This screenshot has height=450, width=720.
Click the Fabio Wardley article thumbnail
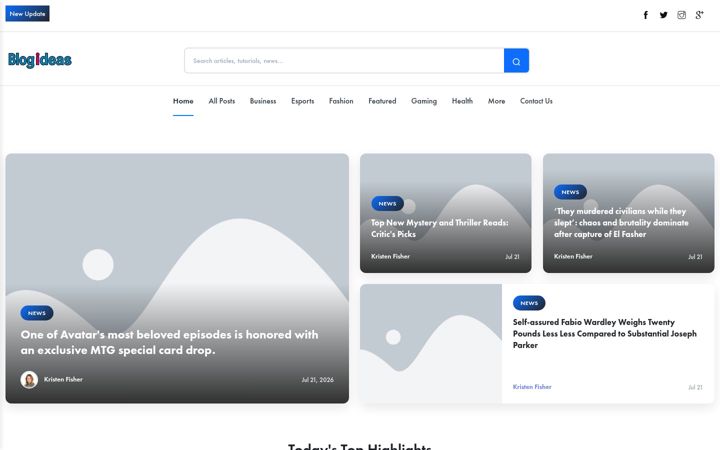point(431,344)
